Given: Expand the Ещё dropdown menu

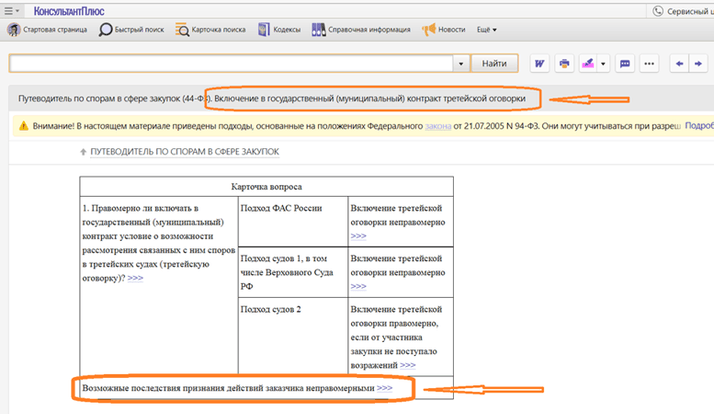Looking at the screenshot, I should coord(486,30).
